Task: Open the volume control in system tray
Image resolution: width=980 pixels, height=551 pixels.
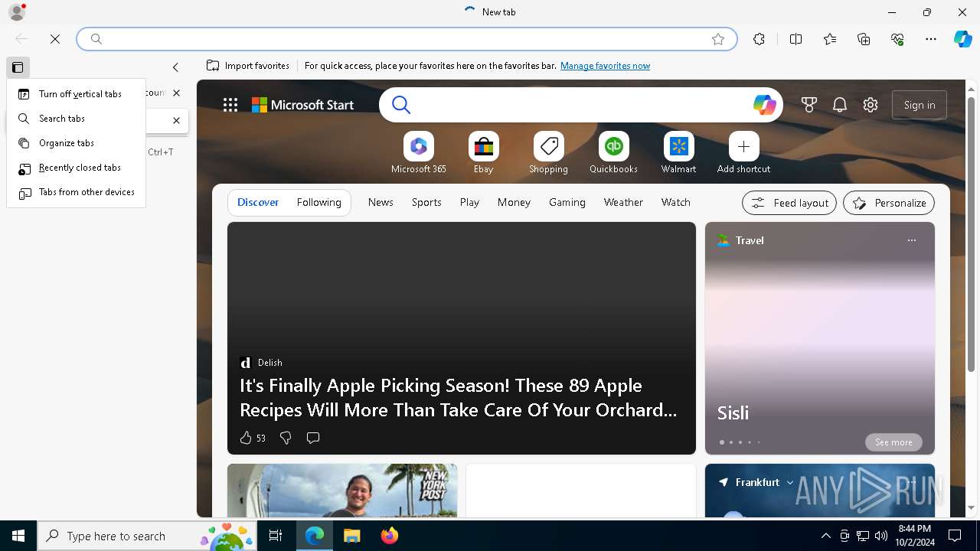Action: tap(881, 536)
